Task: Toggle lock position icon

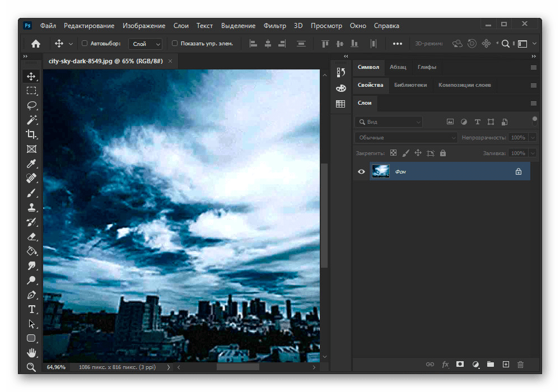Action: click(x=418, y=153)
